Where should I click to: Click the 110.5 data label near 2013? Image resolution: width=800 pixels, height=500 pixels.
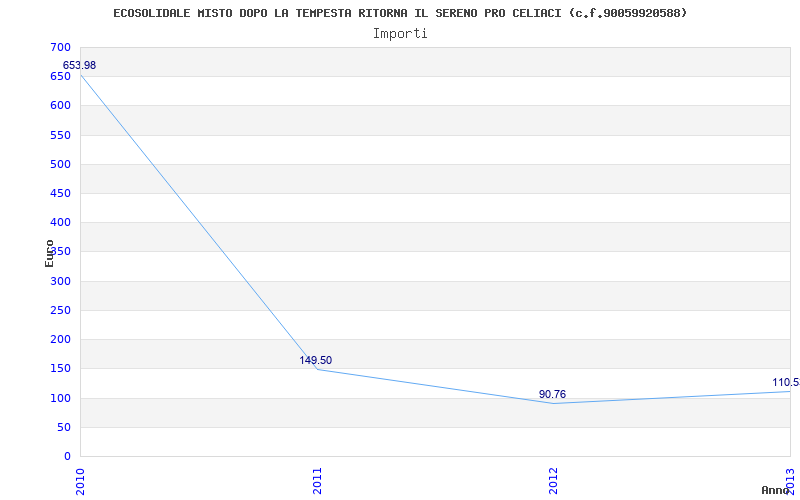[786, 383]
